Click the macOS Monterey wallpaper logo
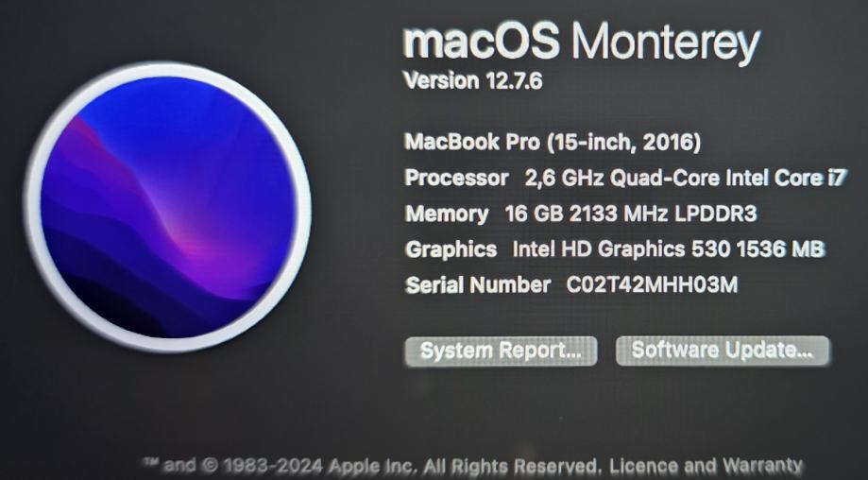 (168, 207)
